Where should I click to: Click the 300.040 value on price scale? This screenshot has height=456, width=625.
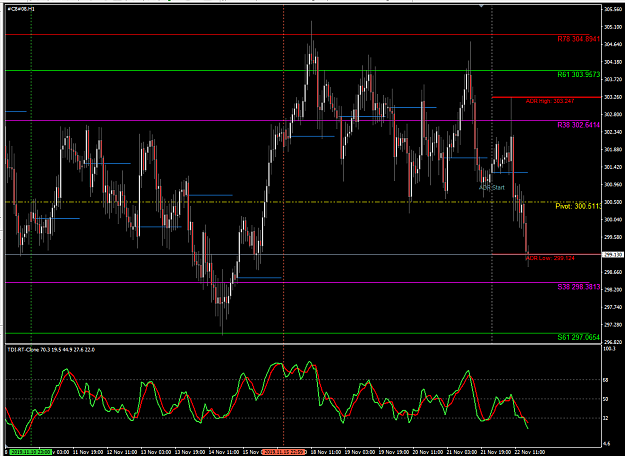point(611,219)
